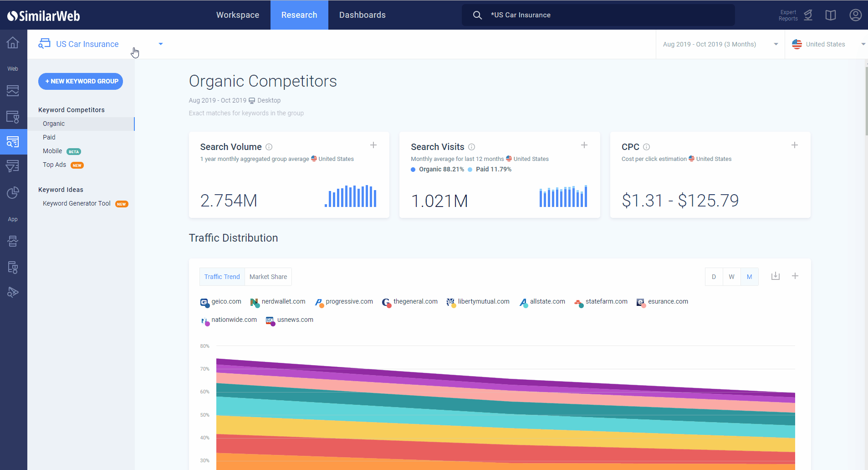Open the knowledge book icon
Image resolution: width=868 pixels, height=470 pixels.
tap(831, 15)
